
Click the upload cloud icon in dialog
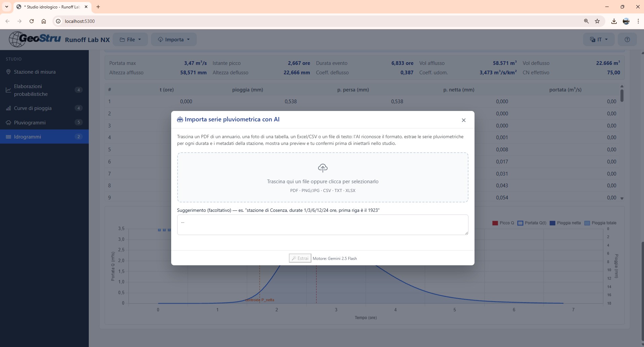[x=323, y=168]
